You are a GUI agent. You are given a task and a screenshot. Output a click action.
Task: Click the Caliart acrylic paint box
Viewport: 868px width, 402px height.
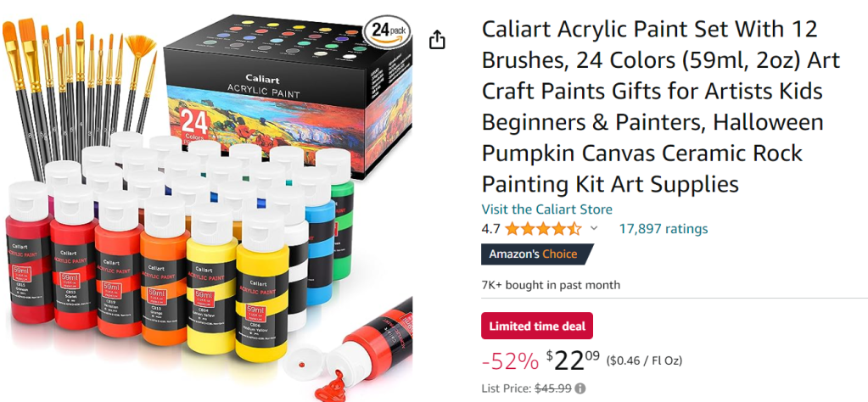click(x=288, y=97)
